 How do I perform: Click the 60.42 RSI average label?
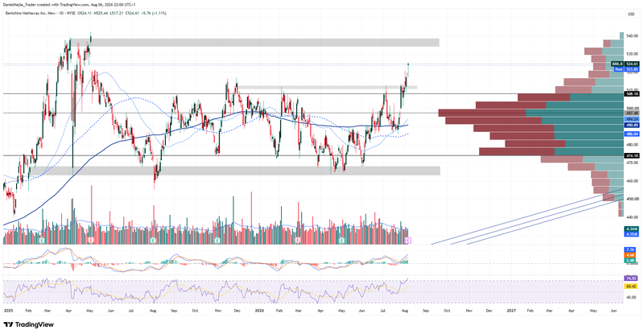[x=631, y=286]
